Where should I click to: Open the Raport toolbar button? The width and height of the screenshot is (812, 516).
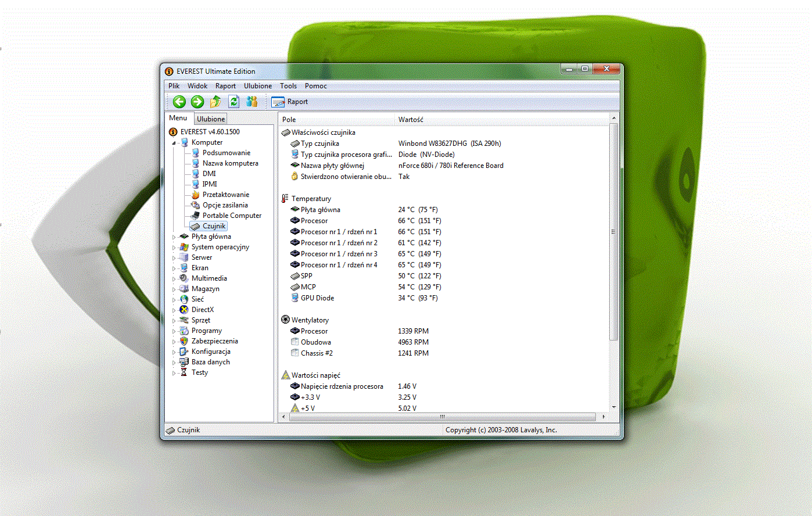[290, 102]
